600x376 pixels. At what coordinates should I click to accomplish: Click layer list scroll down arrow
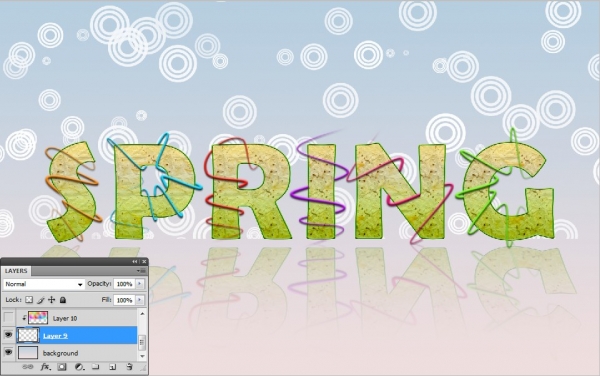142,356
